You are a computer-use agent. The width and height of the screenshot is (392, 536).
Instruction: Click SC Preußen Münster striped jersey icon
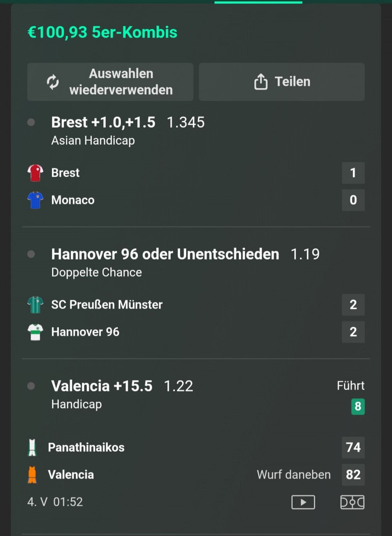pos(36,305)
